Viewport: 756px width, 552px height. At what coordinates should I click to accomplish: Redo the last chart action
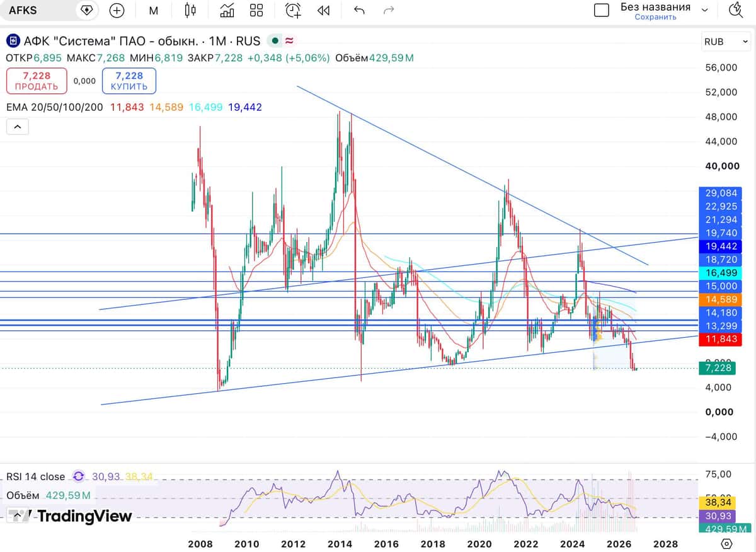click(389, 10)
